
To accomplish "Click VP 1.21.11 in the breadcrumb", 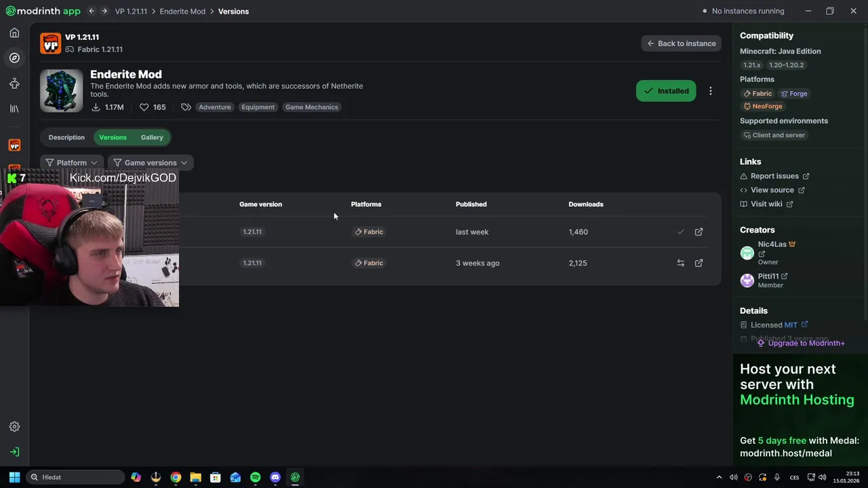I will (x=131, y=12).
